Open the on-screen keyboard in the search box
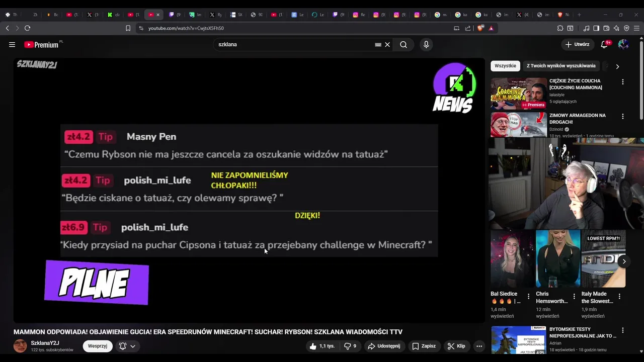 click(378, 45)
